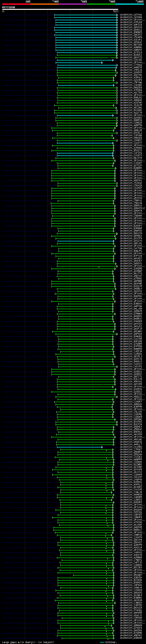Select the UniRef100_C7YH16 entry
The image size is (146, 644).
[x=131, y=65]
